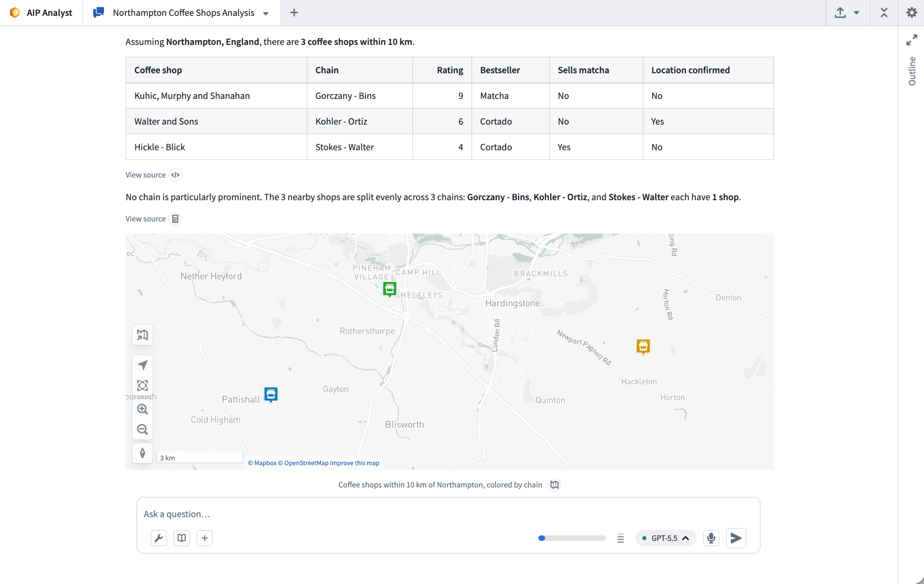
Task: Select the Walter and Sons cell
Action: pos(216,121)
